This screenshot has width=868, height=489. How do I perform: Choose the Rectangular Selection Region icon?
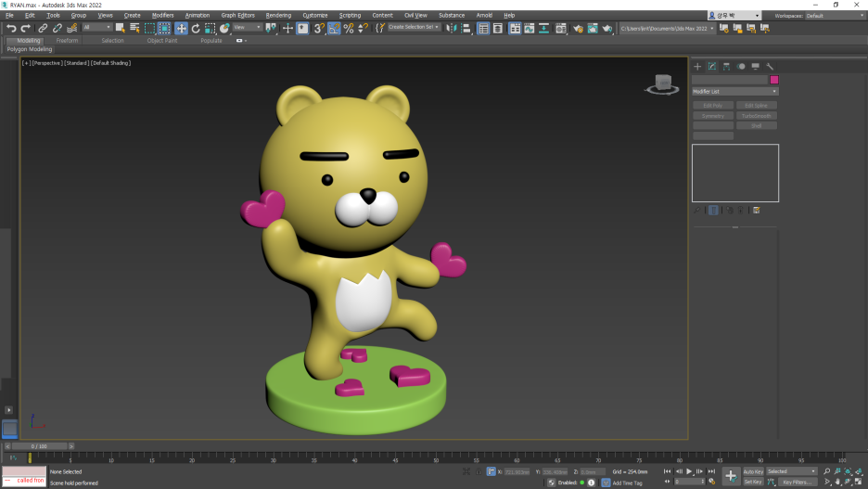[x=149, y=28]
